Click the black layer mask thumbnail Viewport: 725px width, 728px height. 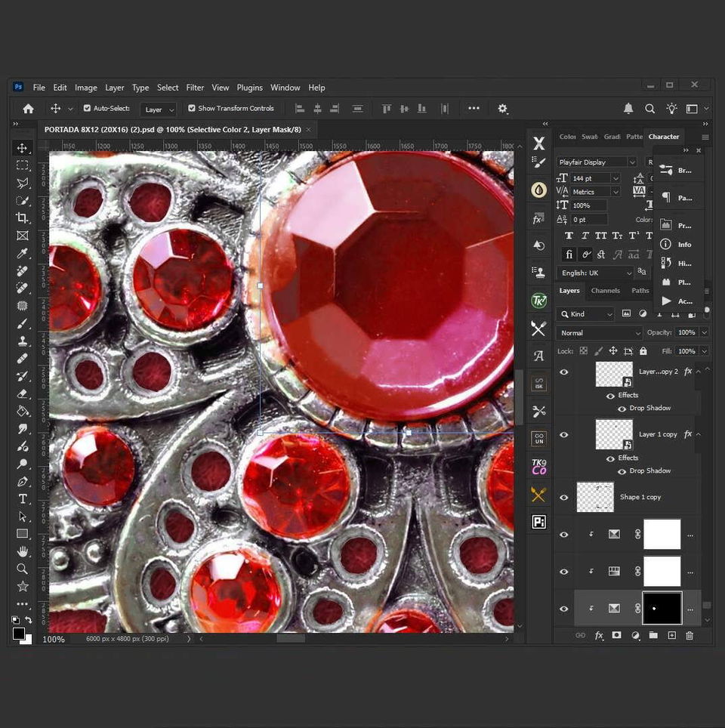(662, 608)
